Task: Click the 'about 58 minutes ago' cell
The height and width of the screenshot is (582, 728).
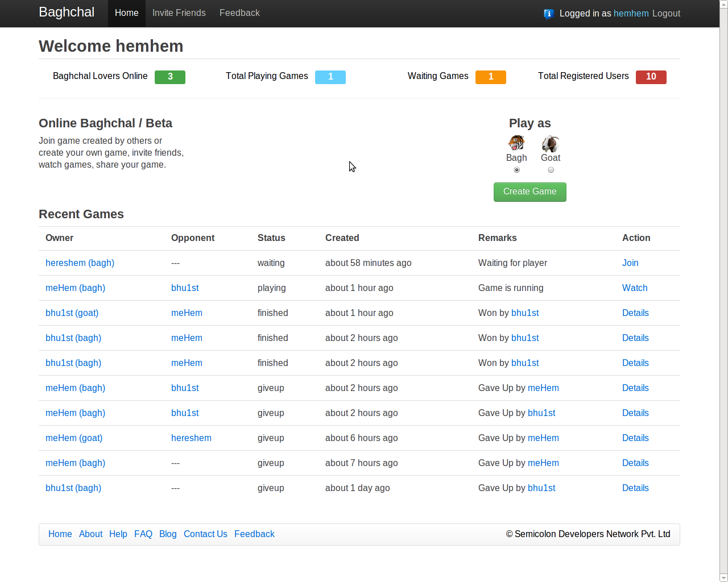Action: [368, 263]
